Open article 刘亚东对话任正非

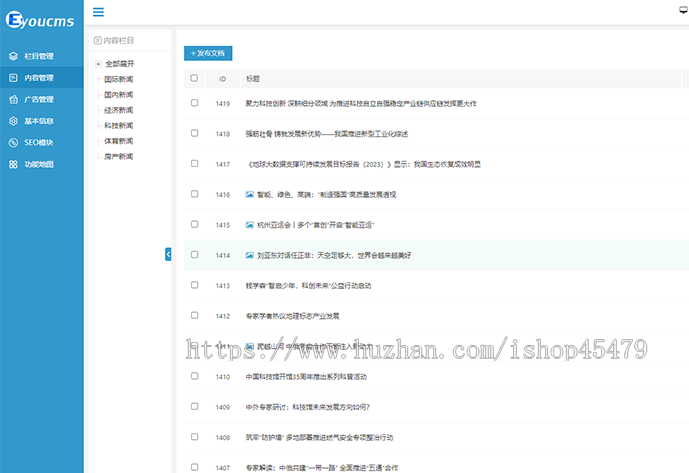(x=334, y=255)
